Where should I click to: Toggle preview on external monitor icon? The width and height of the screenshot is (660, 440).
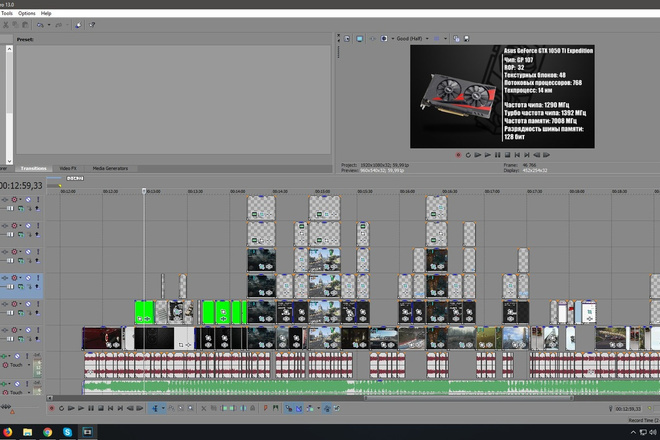(359, 38)
